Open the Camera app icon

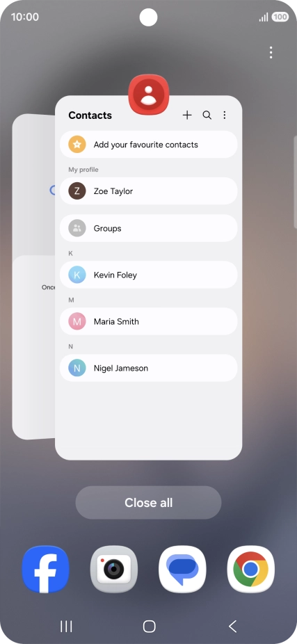click(114, 569)
